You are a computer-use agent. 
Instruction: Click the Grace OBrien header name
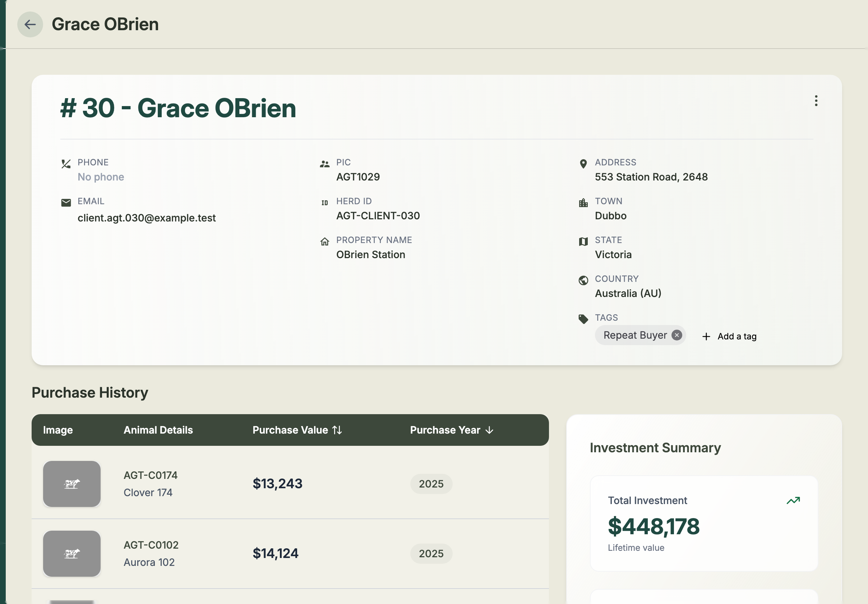coord(105,24)
